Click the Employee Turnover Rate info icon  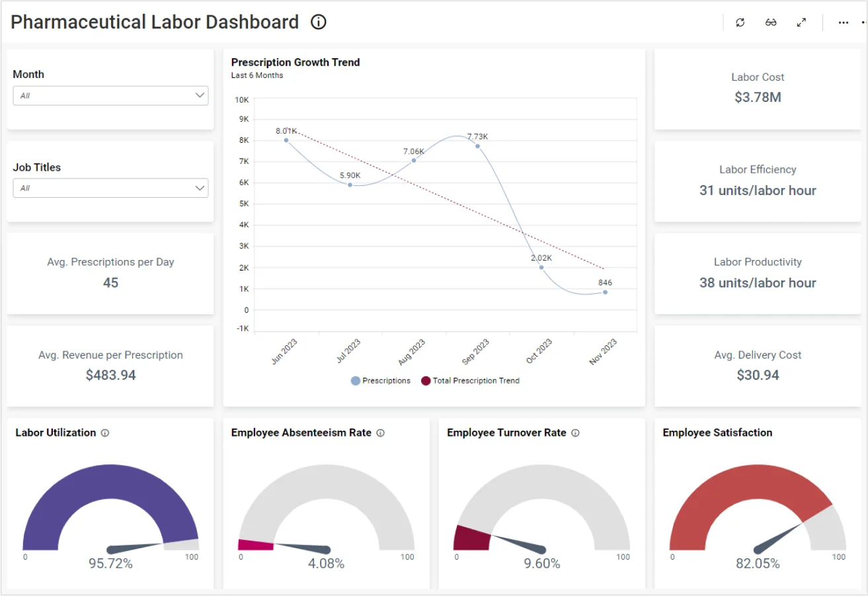click(x=575, y=433)
